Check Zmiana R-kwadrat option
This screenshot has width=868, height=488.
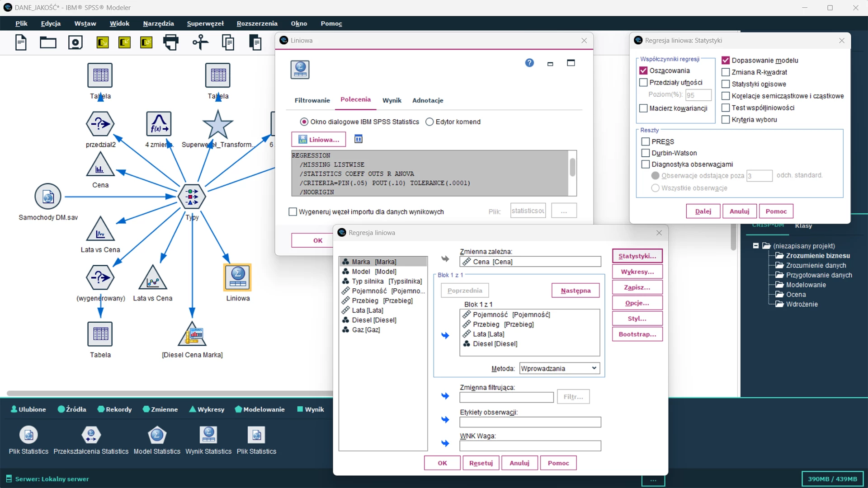point(726,72)
